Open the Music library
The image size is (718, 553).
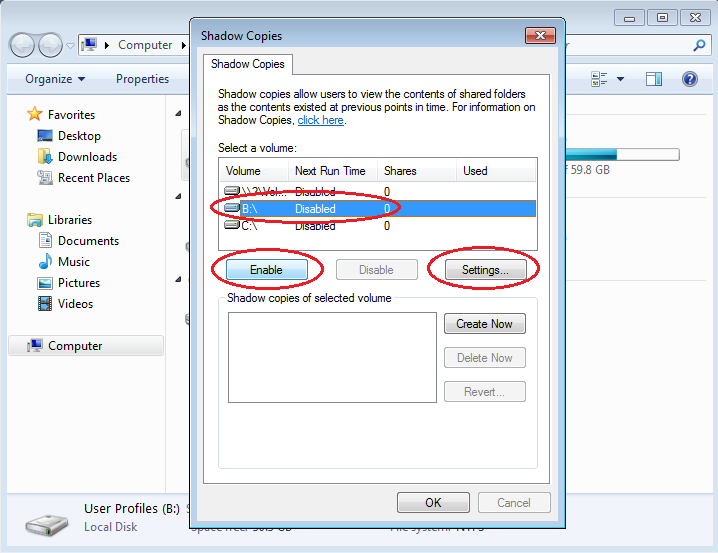74,262
